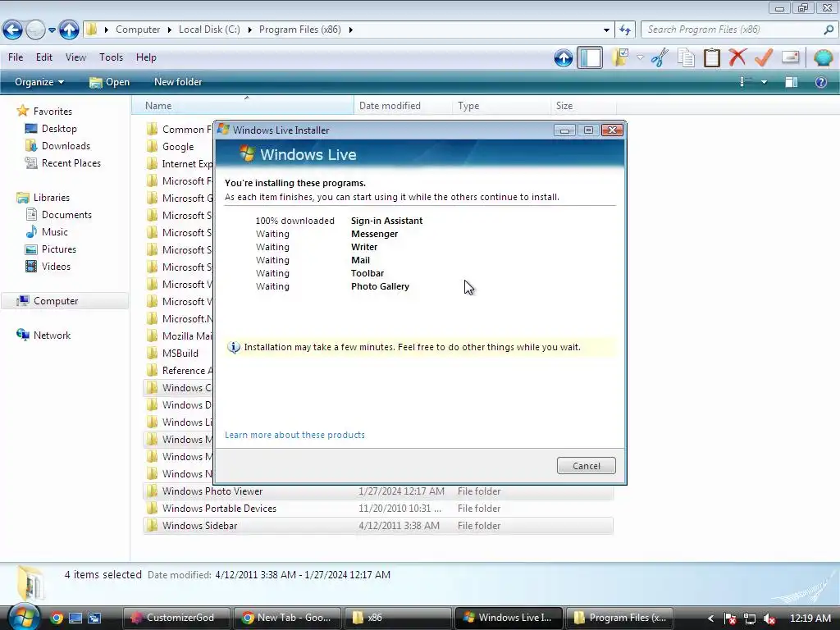Open the Tools menu
The width and height of the screenshot is (840, 630).
click(x=111, y=57)
